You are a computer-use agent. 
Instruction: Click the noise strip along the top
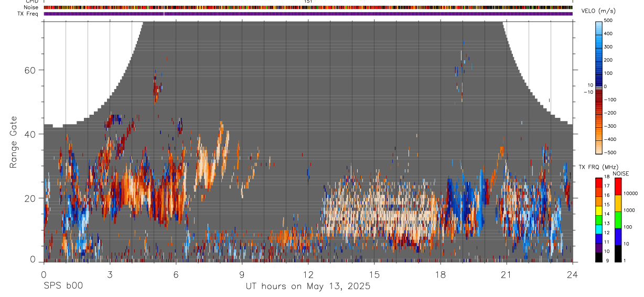coord(308,7)
